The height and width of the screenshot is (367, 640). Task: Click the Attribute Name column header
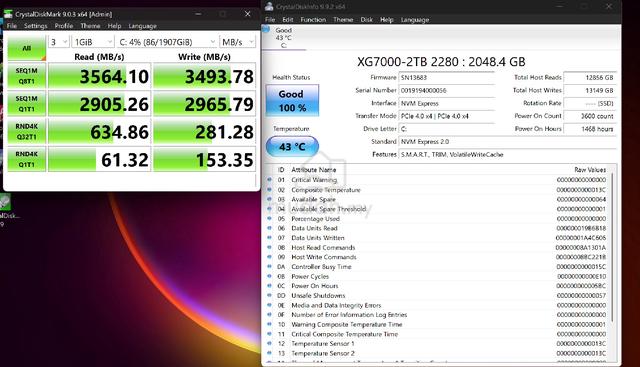[313, 169]
